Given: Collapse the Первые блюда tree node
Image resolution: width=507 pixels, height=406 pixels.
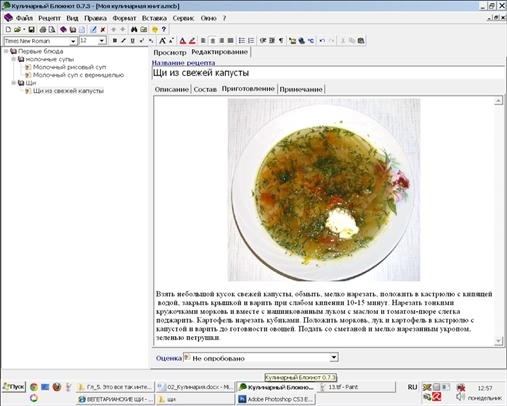Looking at the screenshot, I should click(6, 51).
